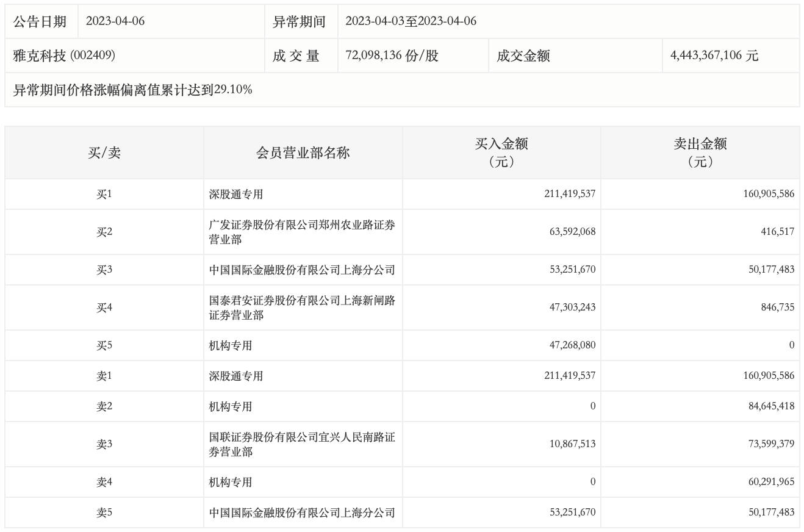Click the 买4 row label
This screenshot has width=804, height=532.
coord(104,307)
